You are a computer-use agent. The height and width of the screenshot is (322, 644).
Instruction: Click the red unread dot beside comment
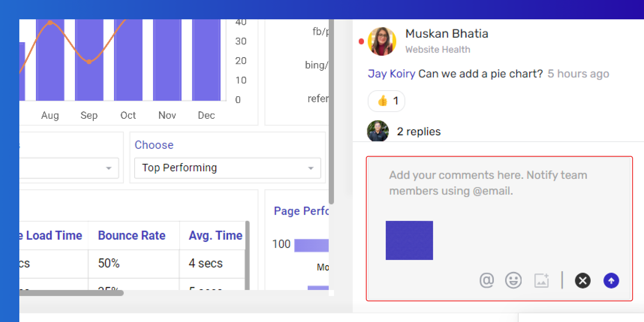click(x=361, y=42)
